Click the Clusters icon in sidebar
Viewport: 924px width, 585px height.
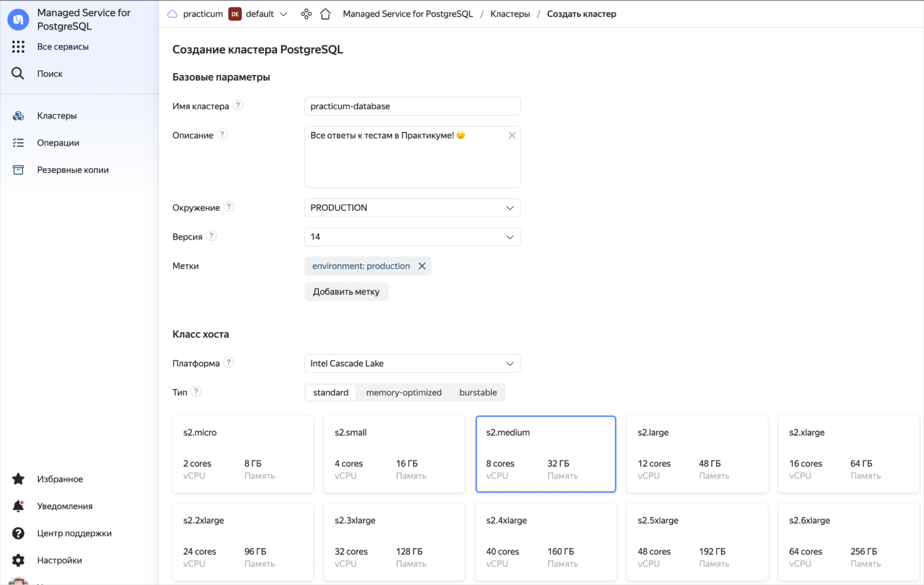(x=18, y=116)
